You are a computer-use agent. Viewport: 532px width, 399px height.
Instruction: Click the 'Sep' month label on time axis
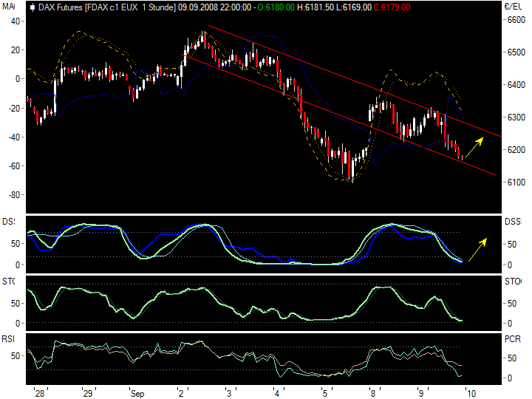tap(137, 394)
